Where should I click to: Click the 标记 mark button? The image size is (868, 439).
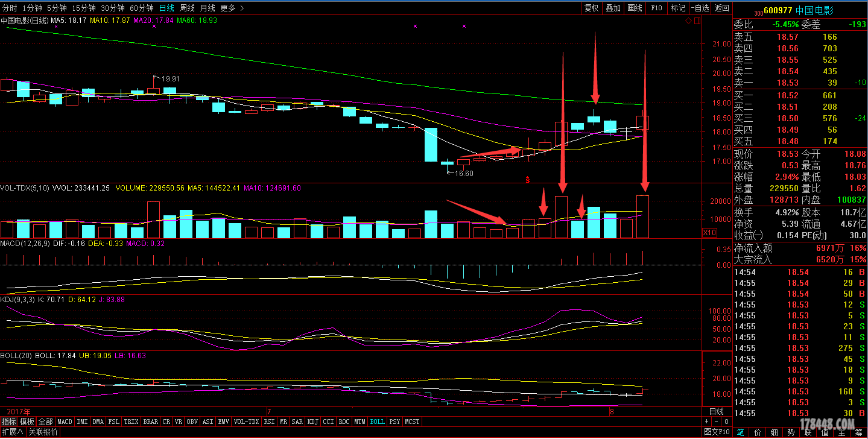(x=678, y=8)
